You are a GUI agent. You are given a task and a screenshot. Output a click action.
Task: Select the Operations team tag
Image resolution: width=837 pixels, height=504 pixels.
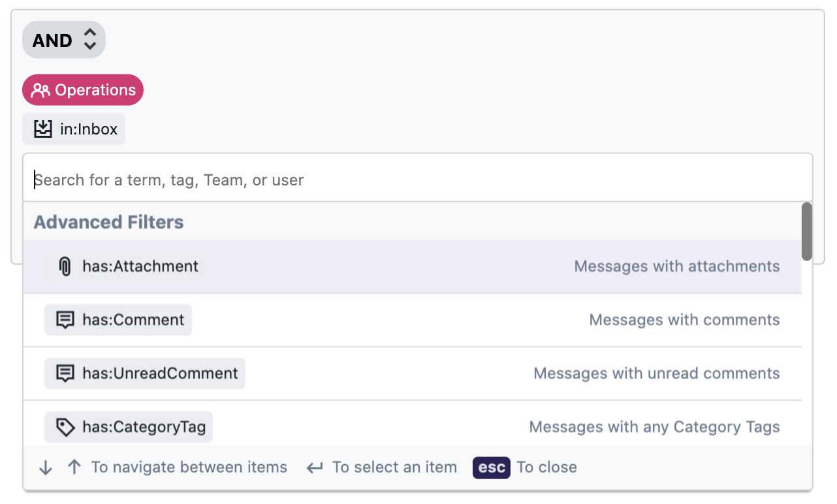click(x=83, y=90)
